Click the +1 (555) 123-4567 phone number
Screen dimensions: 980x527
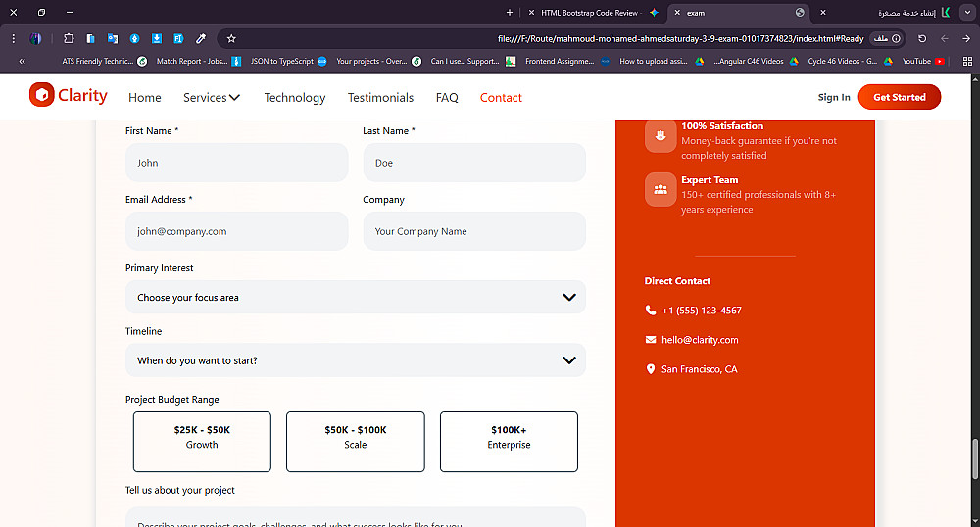pos(702,311)
